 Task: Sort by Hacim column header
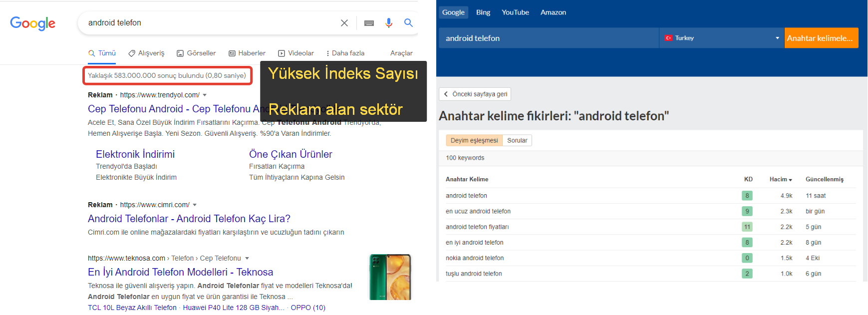(781, 179)
